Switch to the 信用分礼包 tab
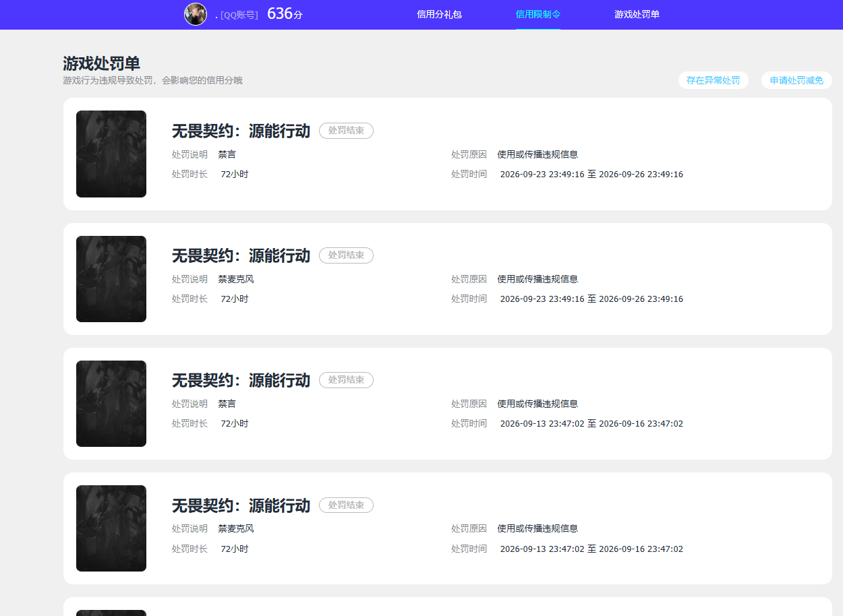 pos(439,14)
